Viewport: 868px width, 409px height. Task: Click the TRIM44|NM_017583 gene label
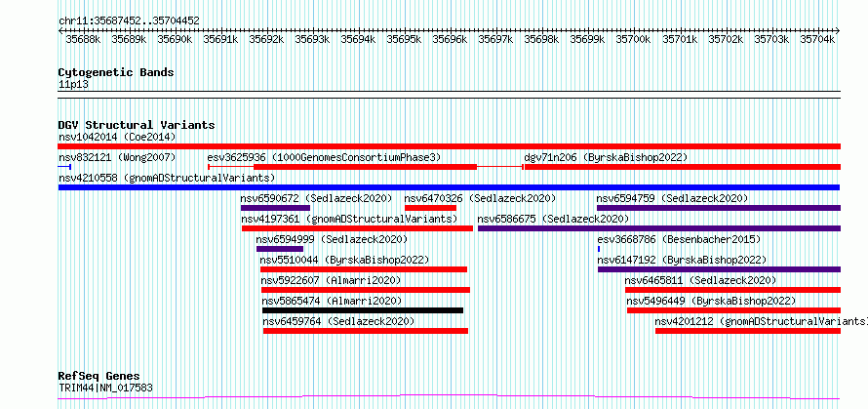click(x=105, y=388)
